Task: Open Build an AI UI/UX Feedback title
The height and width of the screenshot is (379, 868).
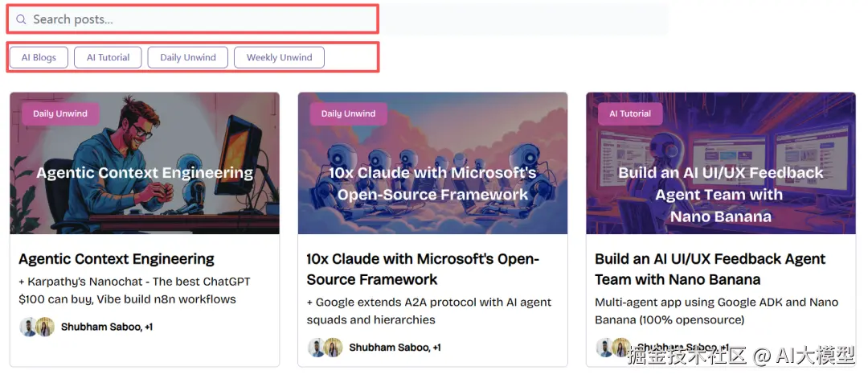Action: click(710, 269)
